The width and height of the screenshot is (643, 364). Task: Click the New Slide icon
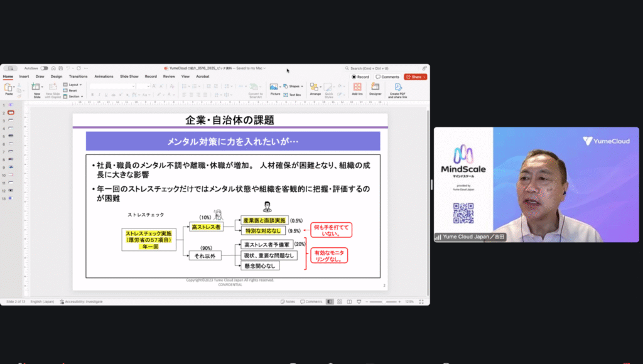[x=36, y=87]
